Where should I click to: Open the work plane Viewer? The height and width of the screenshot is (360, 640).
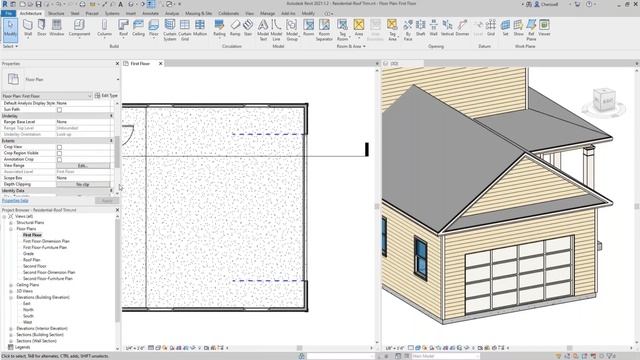pos(544,28)
